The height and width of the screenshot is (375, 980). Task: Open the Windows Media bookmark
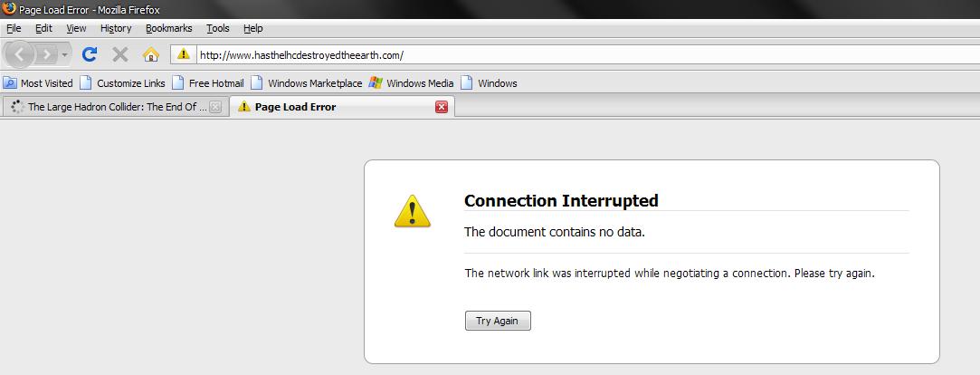(411, 83)
